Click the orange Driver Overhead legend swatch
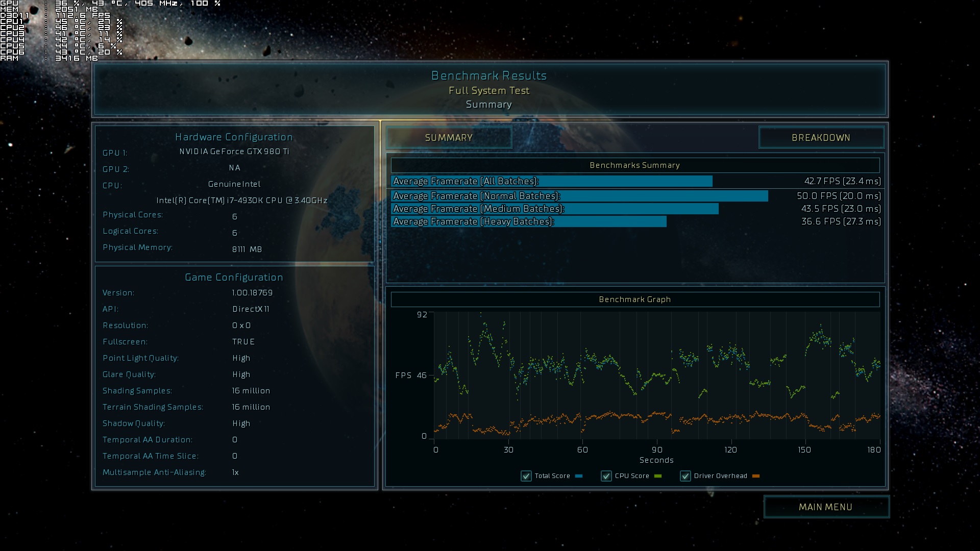The height and width of the screenshot is (551, 980). [x=756, y=476]
